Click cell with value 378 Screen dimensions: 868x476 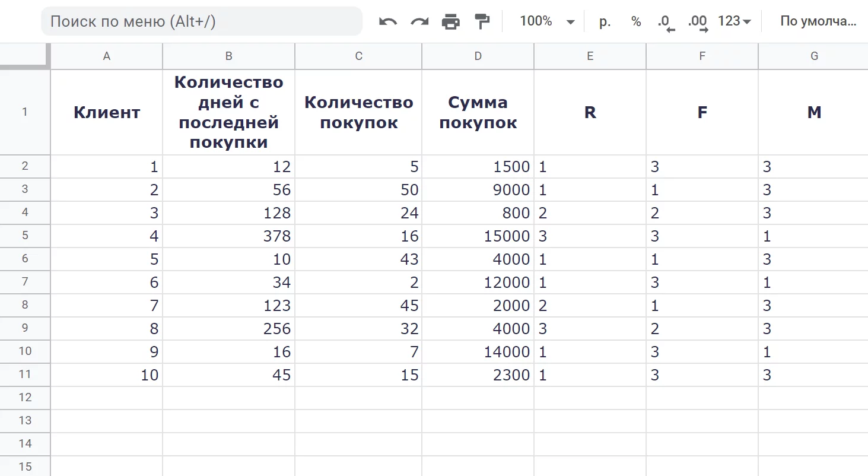tap(228, 236)
